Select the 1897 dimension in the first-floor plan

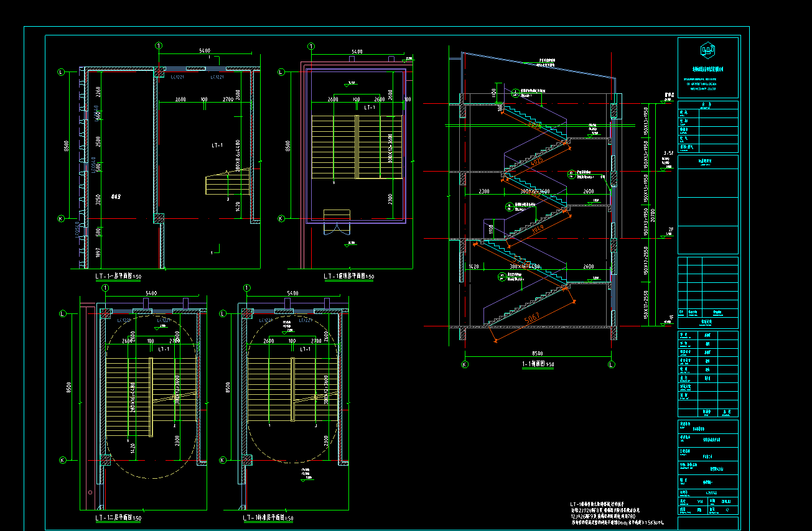click(x=98, y=252)
